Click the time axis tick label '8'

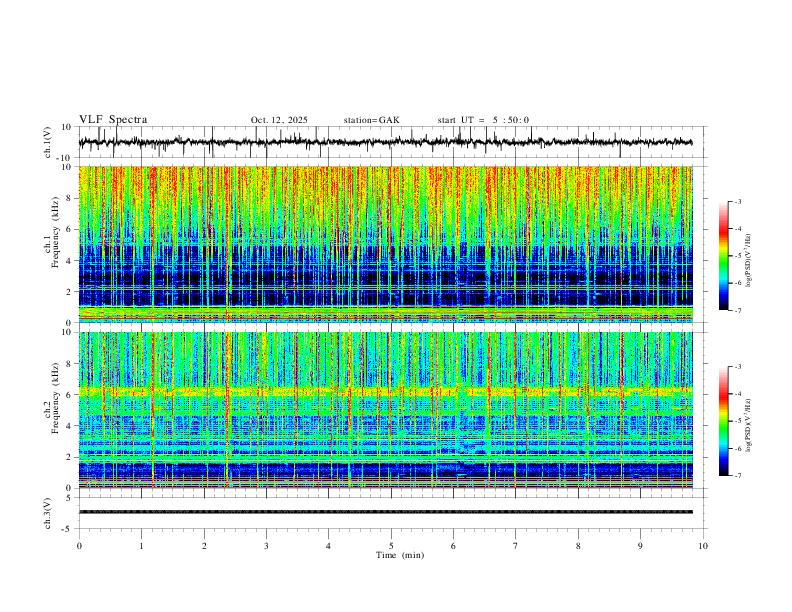point(578,546)
